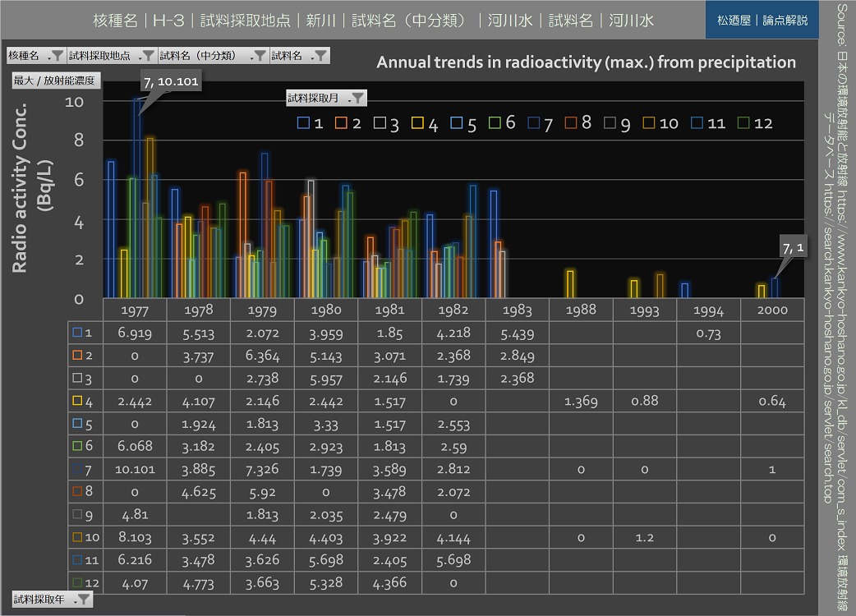Click the funnel icon beside 核種名
Viewport: 856px width, 616px height.
[57, 56]
